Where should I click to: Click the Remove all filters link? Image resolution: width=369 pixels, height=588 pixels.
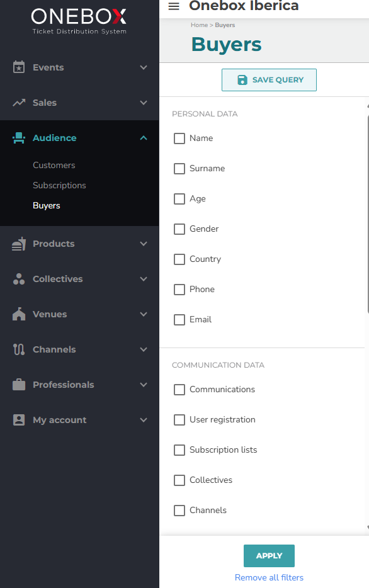tap(269, 577)
